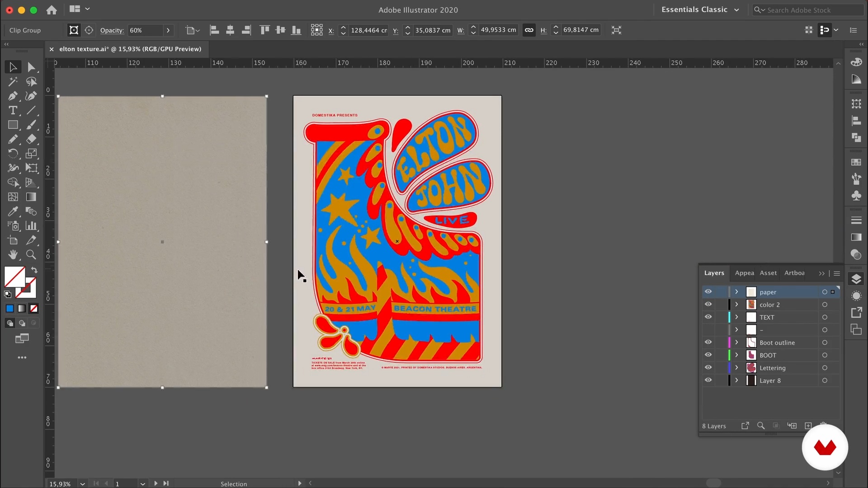
Task: Select the Shape Builder tool
Action: tap(13, 183)
